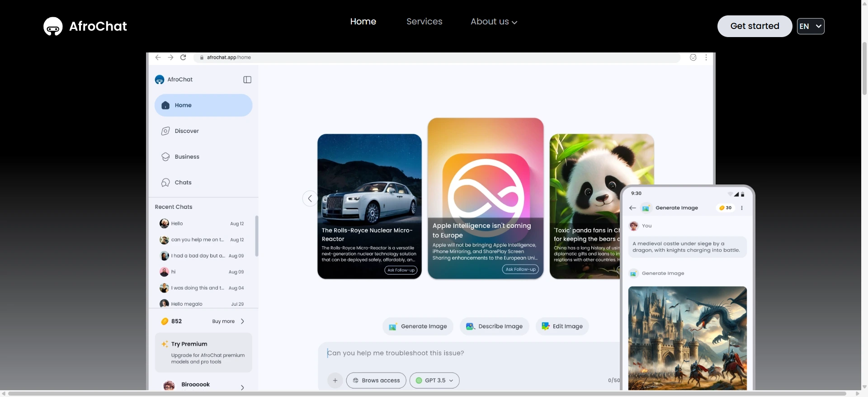
Task: Click the Edit Image button
Action: (562, 326)
